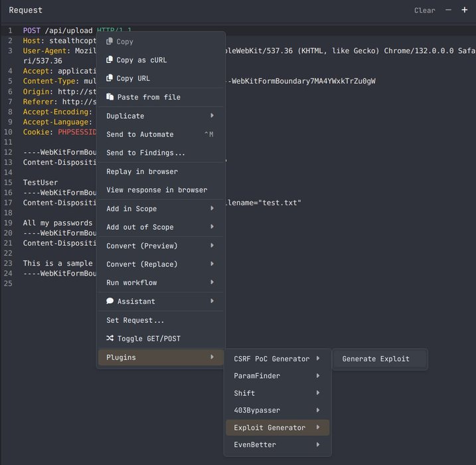Click the minus icon in Request header
Image resolution: width=476 pixels, height=465 pixels.
[x=448, y=10]
